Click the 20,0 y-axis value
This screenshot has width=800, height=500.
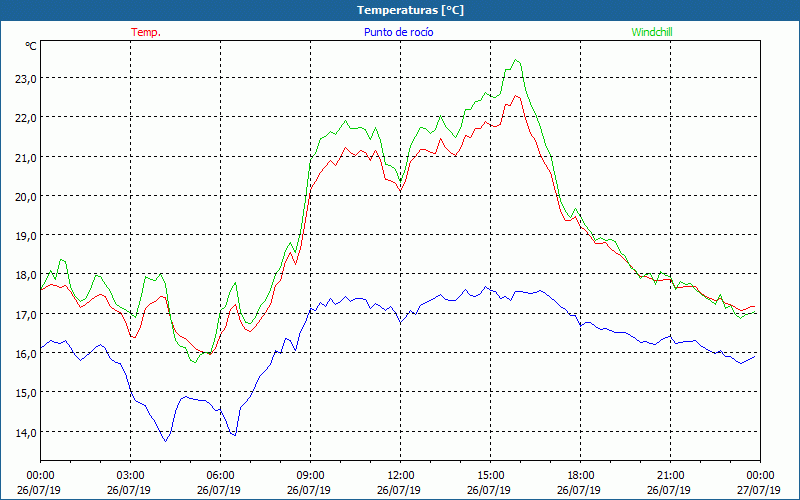[24, 196]
